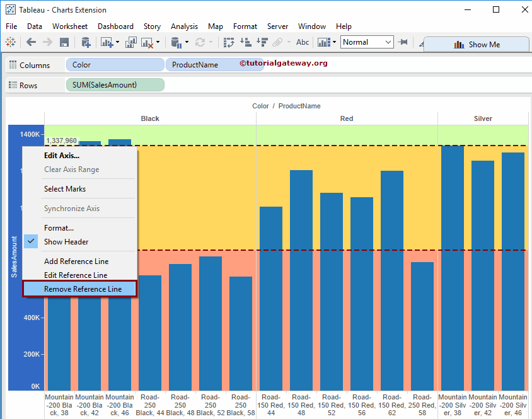Toggle mark labels with the Abc icon
This screenshot has height=419, width=532.
tap(303, 42)
